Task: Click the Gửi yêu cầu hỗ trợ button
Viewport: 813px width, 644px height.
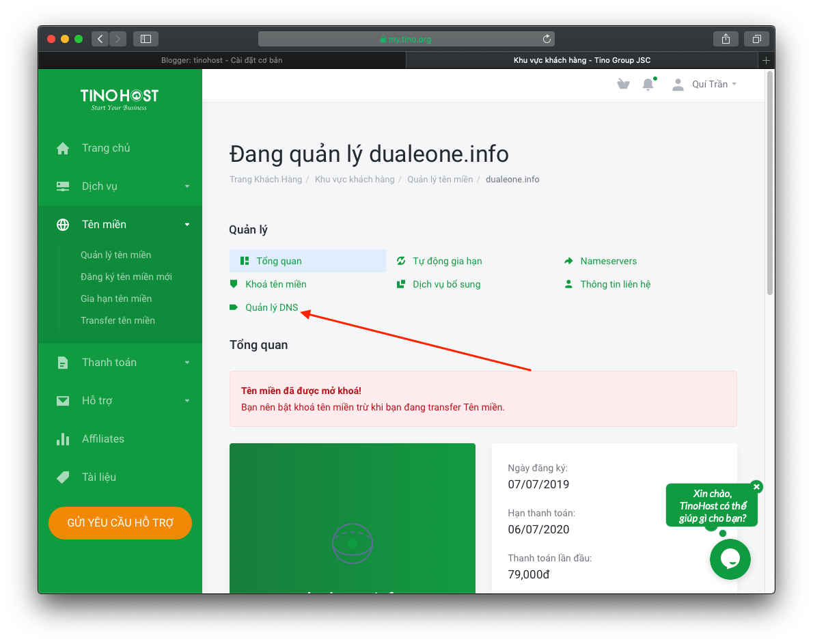Action: tap(120, 522)
